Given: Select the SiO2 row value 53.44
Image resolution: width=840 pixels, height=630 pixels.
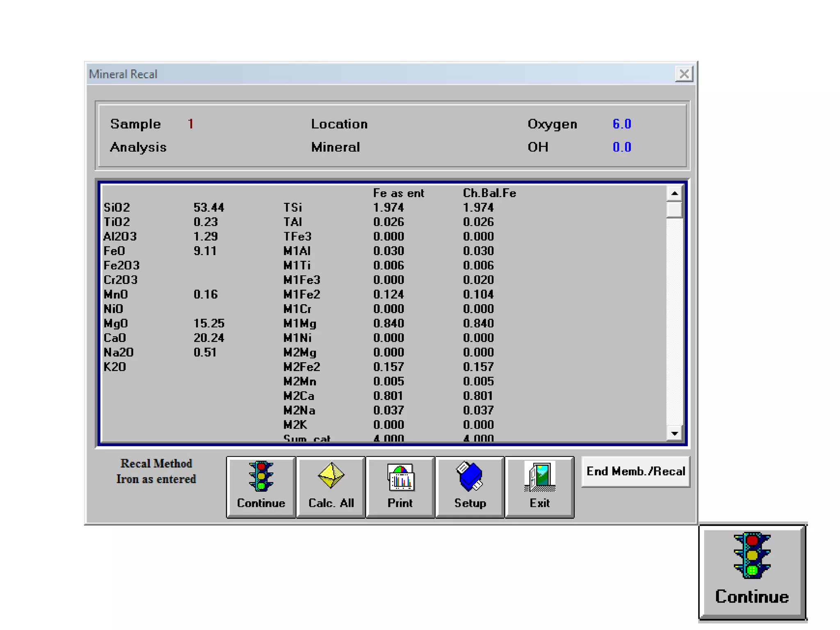Looking at the screenshot, I should click(209, 208).
